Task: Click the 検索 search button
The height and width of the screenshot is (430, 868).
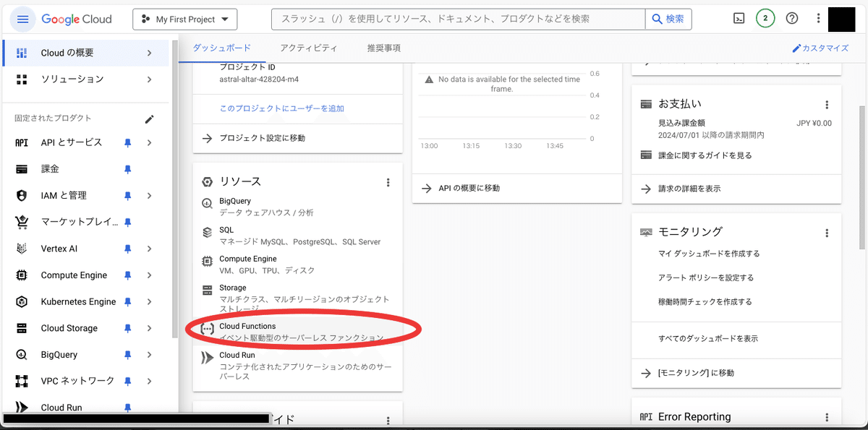Action: [668, 19]
